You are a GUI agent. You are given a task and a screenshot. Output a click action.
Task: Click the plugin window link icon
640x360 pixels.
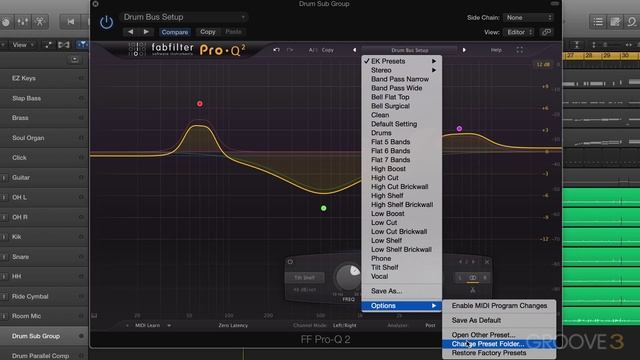coord(547,32)
